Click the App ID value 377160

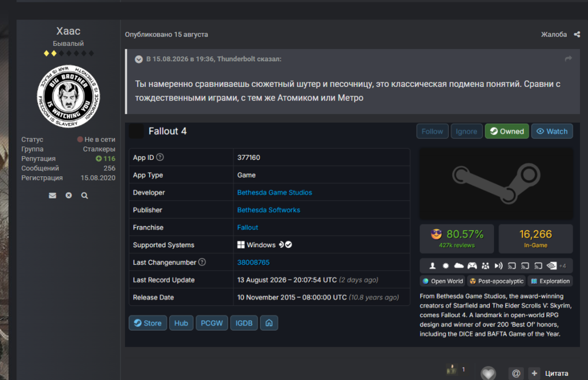249,157
